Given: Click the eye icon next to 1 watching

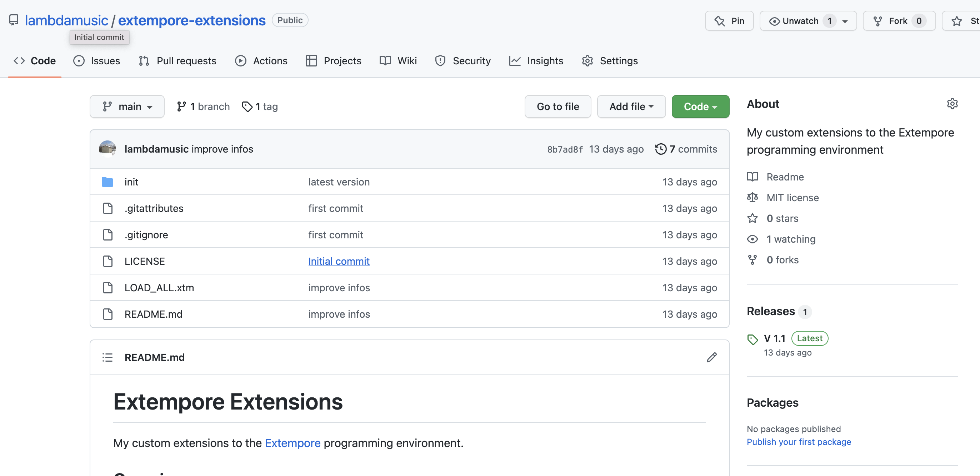Looking at the screenshot, I should point(752,239).
